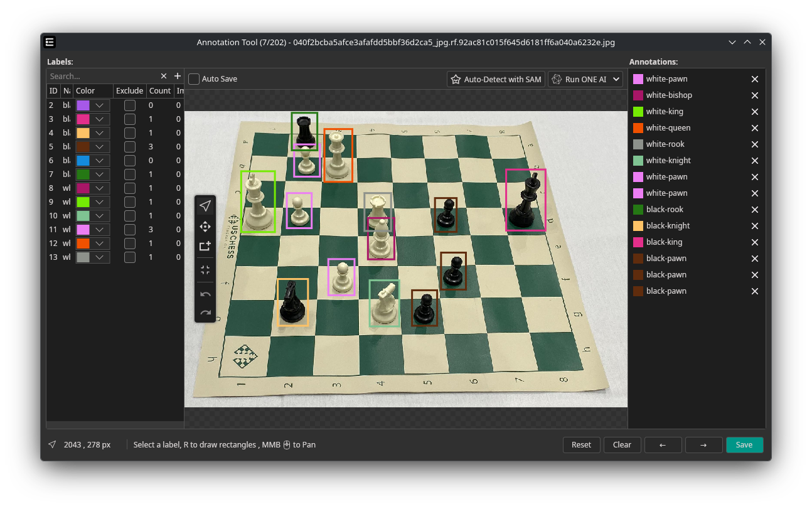Click the purple color swatch for label ID 2

click(84, 105)
